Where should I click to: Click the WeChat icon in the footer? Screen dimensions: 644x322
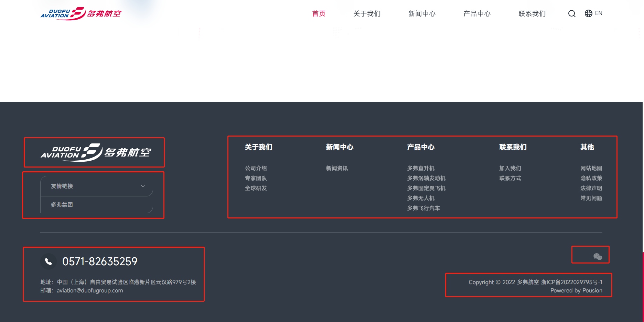pyautogui.click(x=598, y=256)
